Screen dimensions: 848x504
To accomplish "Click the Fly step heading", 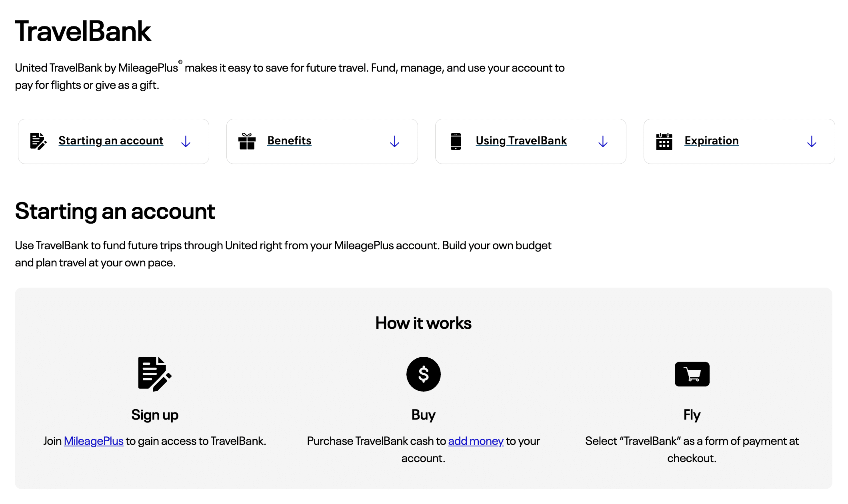I will (x=692, y=415).
